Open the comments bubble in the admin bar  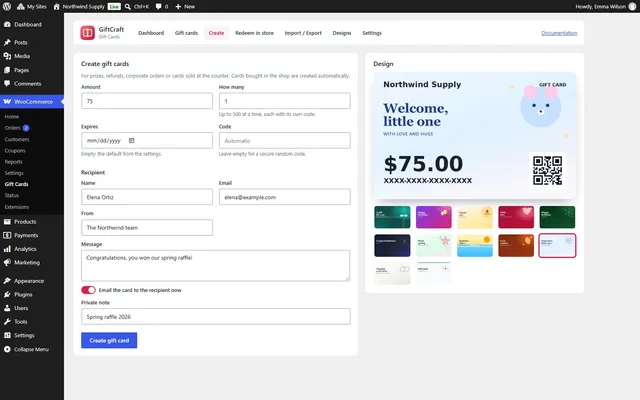pyautogui.click(x=162, y=7)
